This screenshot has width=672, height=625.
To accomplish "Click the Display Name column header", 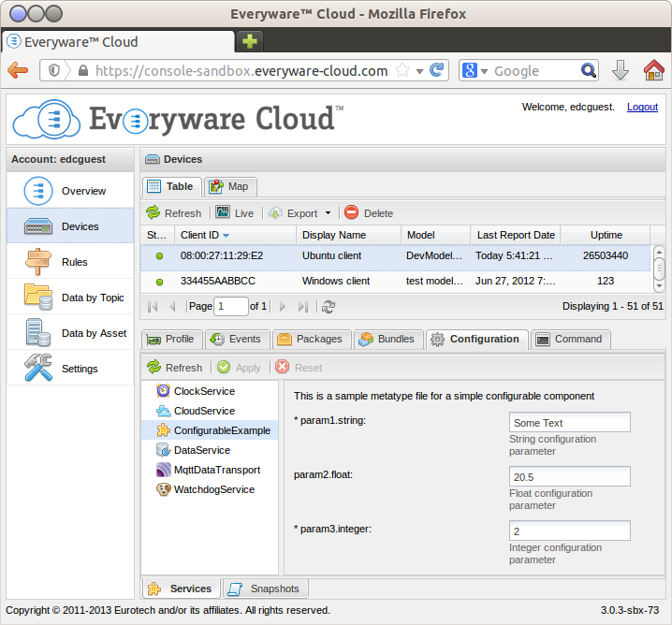I will [349, 235].
